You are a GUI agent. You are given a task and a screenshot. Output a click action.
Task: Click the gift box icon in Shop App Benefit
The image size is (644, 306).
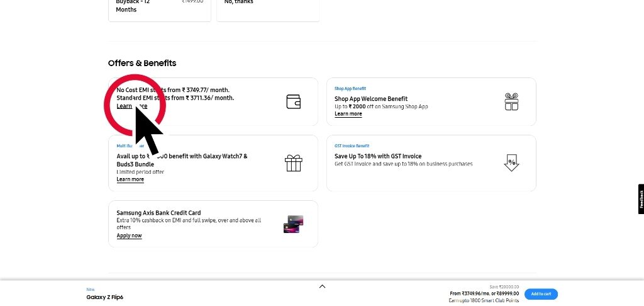511,102
